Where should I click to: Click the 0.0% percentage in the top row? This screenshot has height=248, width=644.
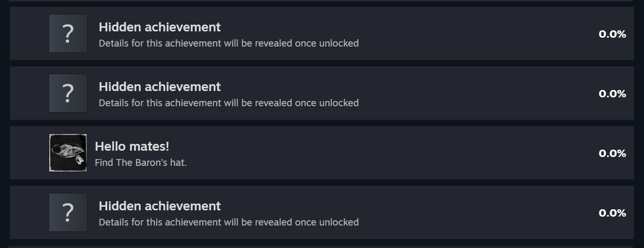[612, 34]
